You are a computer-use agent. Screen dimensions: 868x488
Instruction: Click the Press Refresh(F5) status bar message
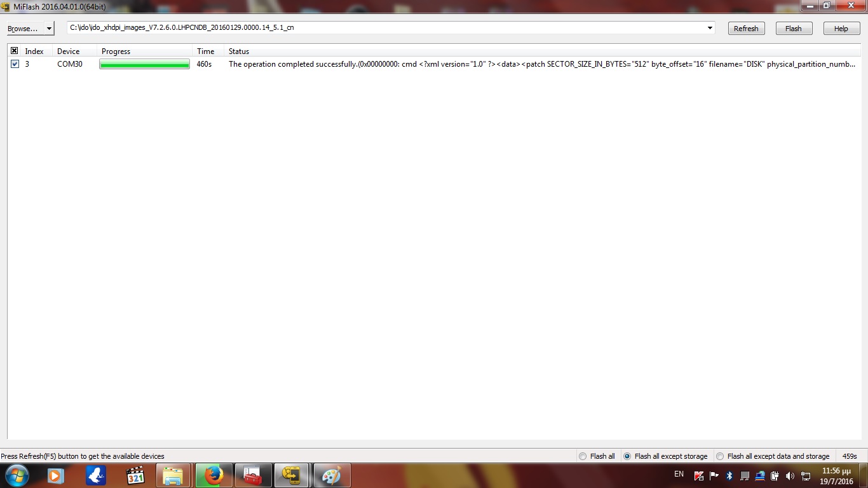tap(83, 456)
